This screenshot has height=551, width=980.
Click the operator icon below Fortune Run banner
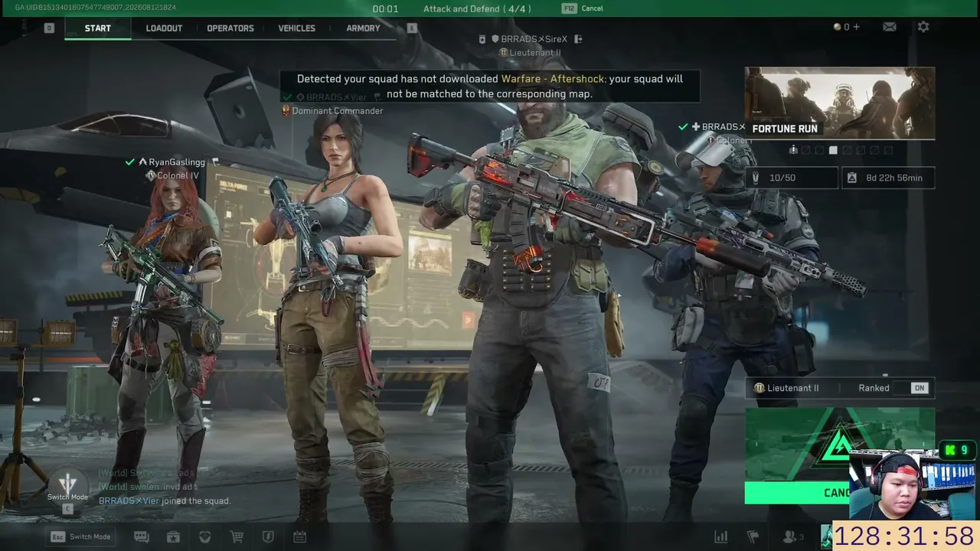793,150
